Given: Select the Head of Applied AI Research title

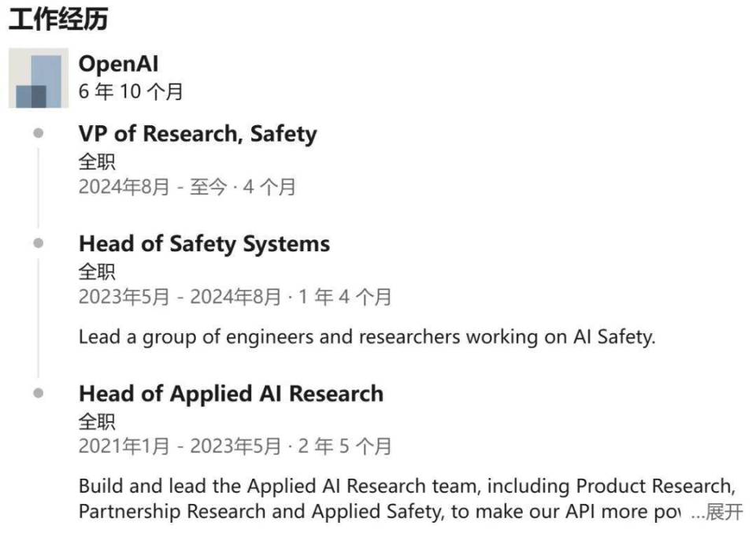Looking at the screenshot, I should [231, 394].
